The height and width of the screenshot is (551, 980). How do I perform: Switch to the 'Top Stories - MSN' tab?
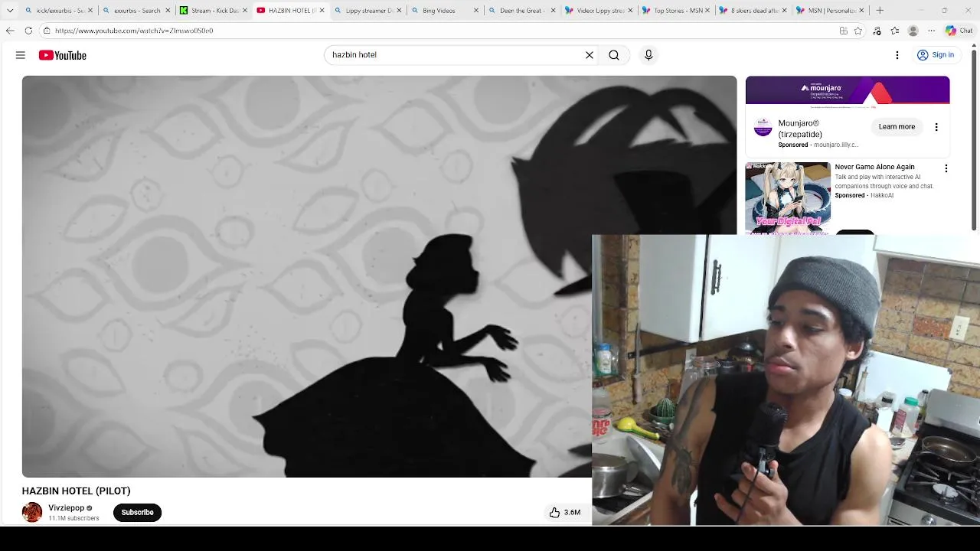tap(677, 11)
